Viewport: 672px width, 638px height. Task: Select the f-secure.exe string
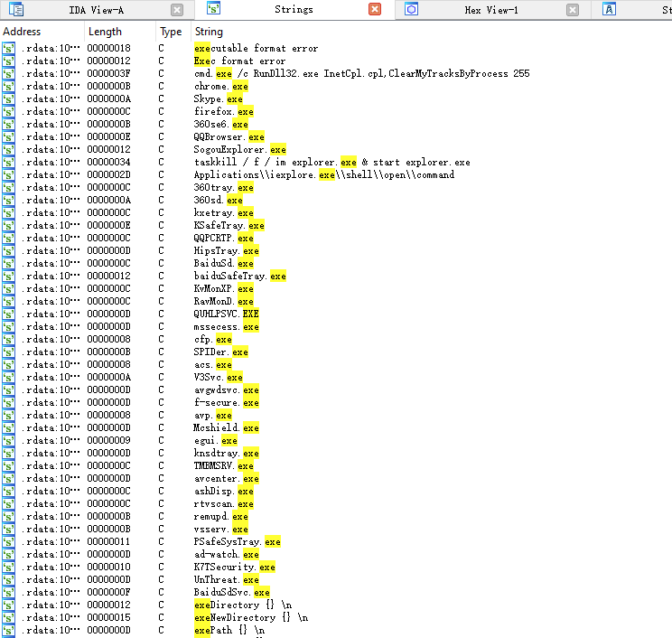227,403
